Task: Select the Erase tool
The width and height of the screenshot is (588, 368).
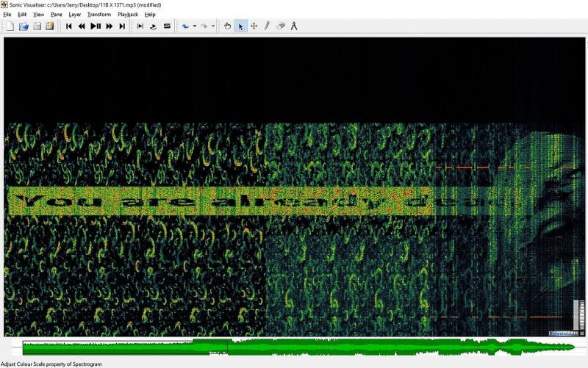Action: pyautogui.click(x=281, y=26)
